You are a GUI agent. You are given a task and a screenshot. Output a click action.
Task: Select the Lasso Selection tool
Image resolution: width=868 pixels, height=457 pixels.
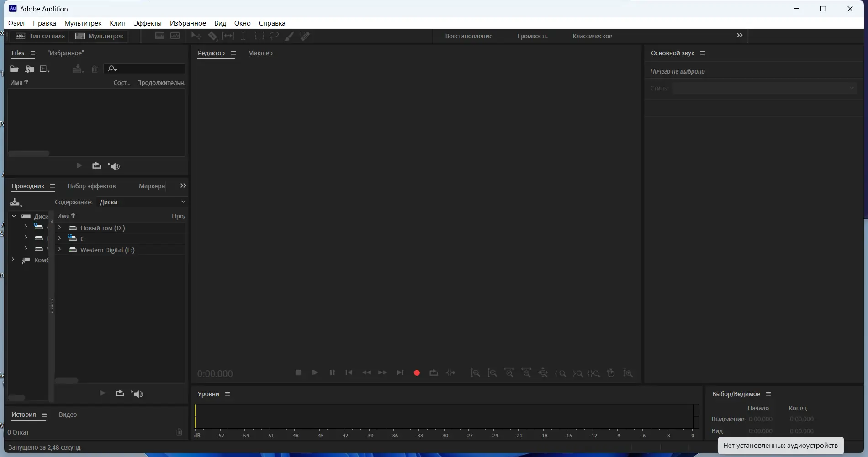[274, 36]
